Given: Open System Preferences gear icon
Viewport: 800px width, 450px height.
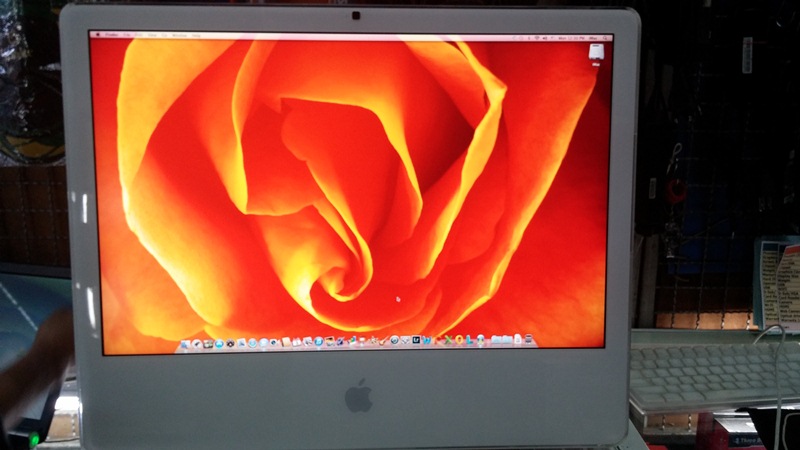Looking at the screenshot, I should (x=230, y=343).
